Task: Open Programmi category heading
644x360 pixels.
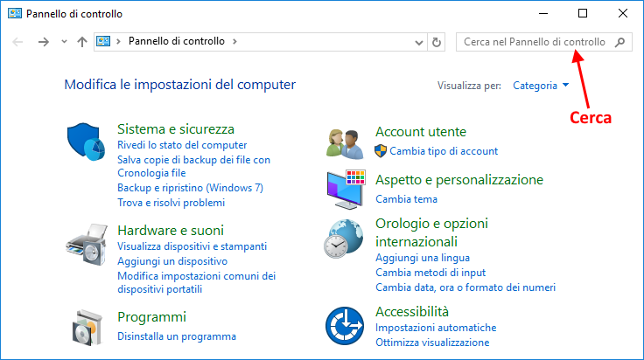Action: pos(151,317)
